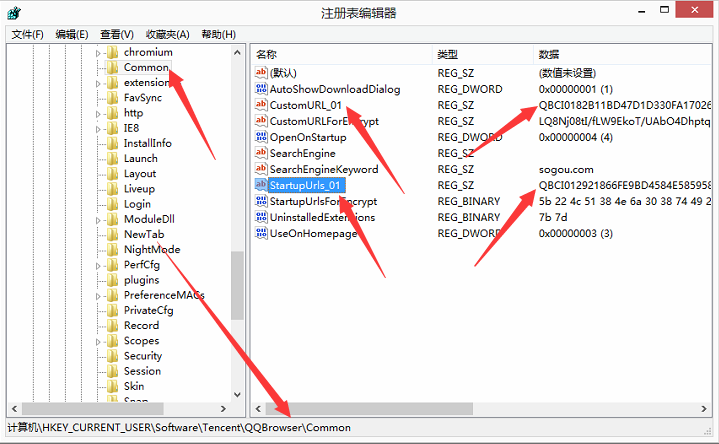Screen dimensions: 719x444
Task: Click the binary icon beside OpenOnStartup
Action: 261,137
